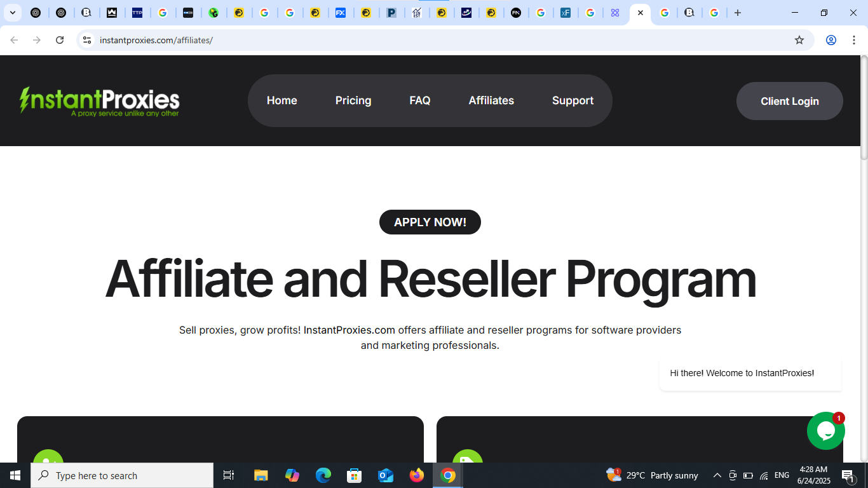The image size is (868, 488).
Task: Open the Chrome three-dot menu
Action: 853,40
